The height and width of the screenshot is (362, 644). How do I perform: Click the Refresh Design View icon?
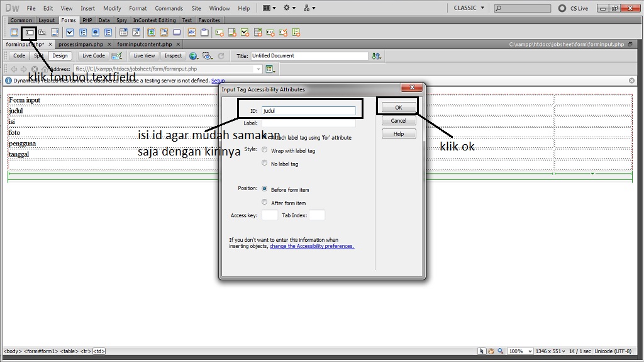[x=221, y=56]
